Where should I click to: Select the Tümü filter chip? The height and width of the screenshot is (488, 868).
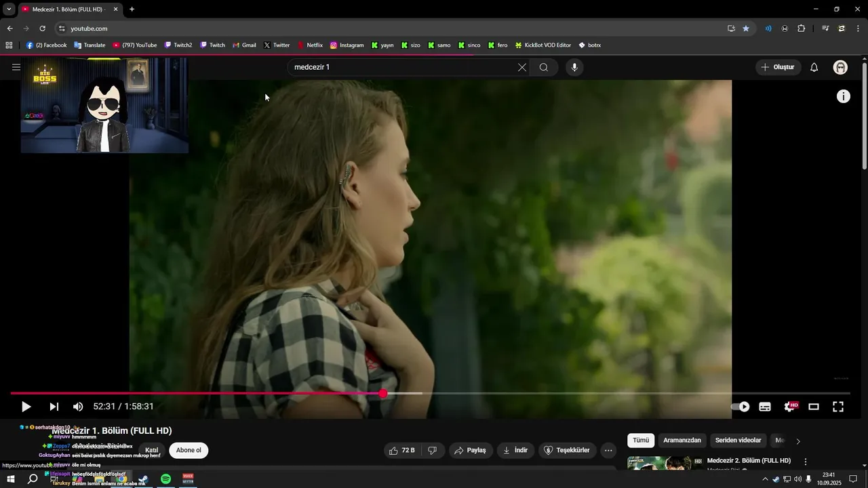(641, 441)
